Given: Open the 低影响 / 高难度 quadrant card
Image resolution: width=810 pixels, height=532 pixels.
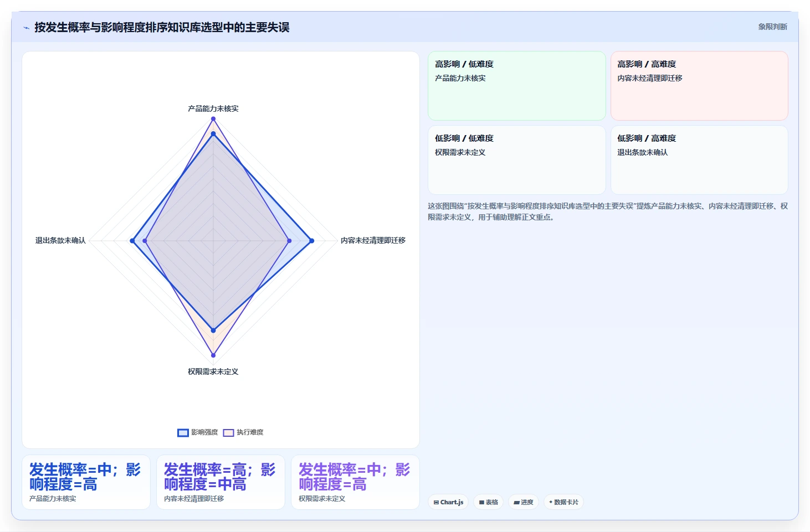Looking at the screenshot, I should coord(699,160).
